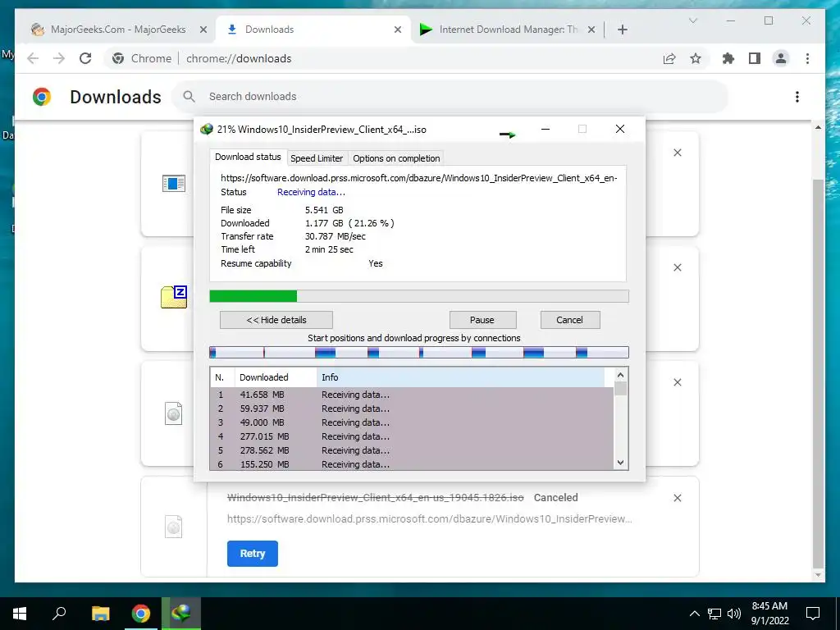Pause the IDM download

(482, 320)
